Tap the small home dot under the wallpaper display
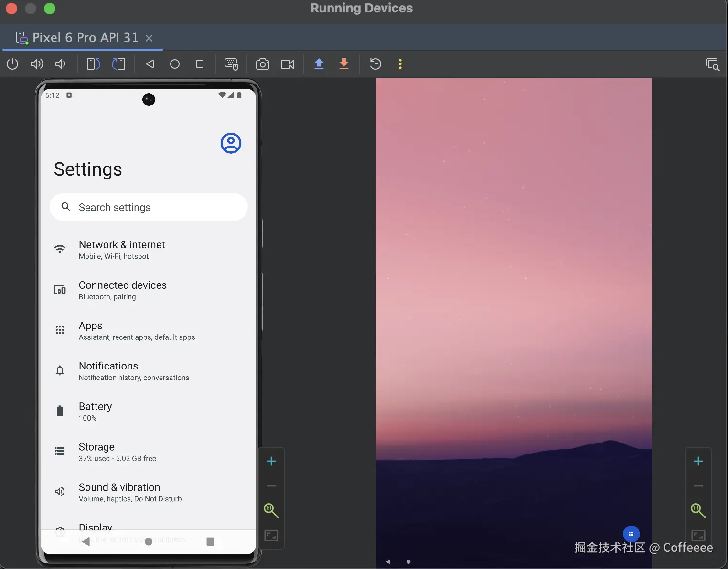The image size is (728, 569). pos(408,562)
